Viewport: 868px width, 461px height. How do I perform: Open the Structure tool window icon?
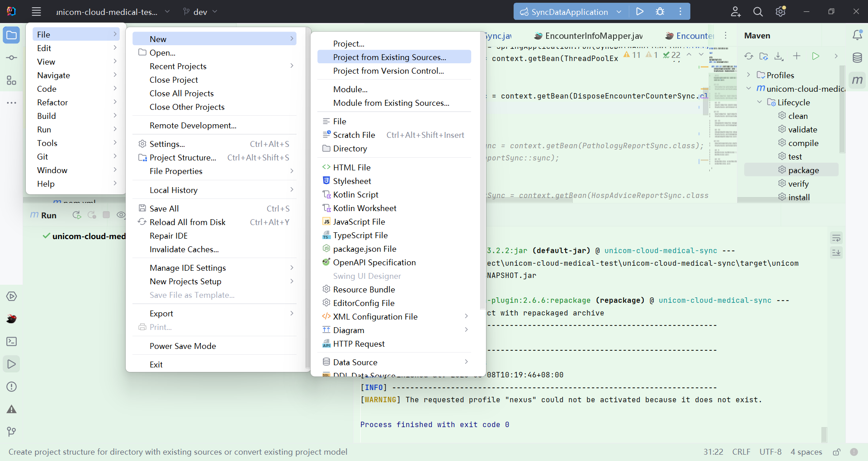12,80
